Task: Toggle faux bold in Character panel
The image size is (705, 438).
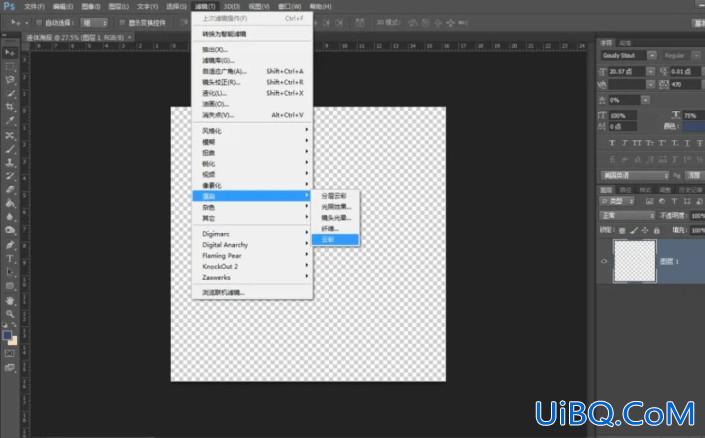Action: pos(611,143)
